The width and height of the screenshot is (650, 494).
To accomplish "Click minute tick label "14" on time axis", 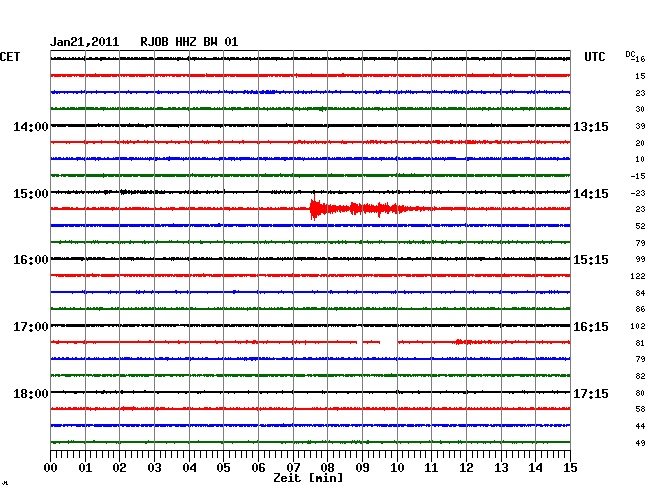I will (x=535, y=468).
